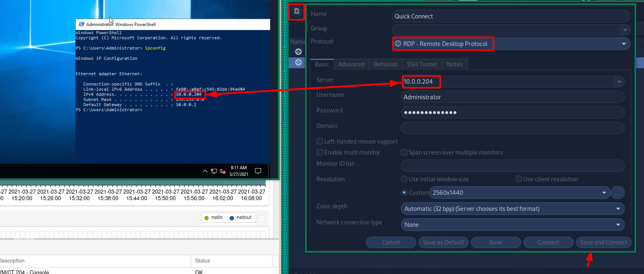Click the Windows network tray icon
Image resolution: width=644 pixels, height=274 pixels.
214,171
